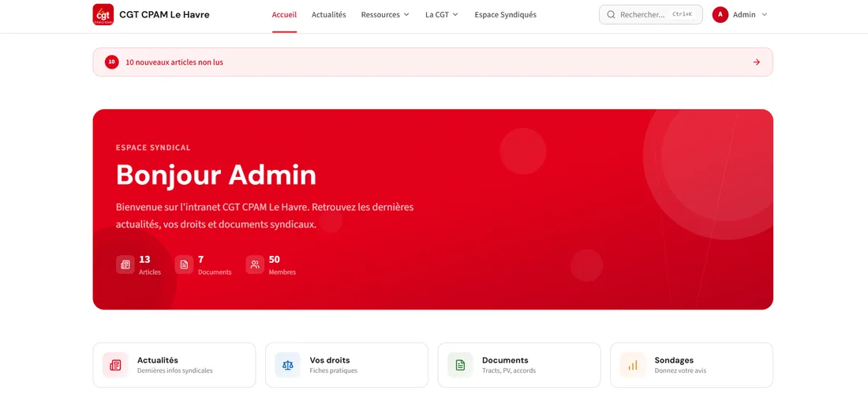The width and height of the screenshot is (868, 398).
Task: Open the Admin account dropdown chevron
Action: (x=765, y=15)
